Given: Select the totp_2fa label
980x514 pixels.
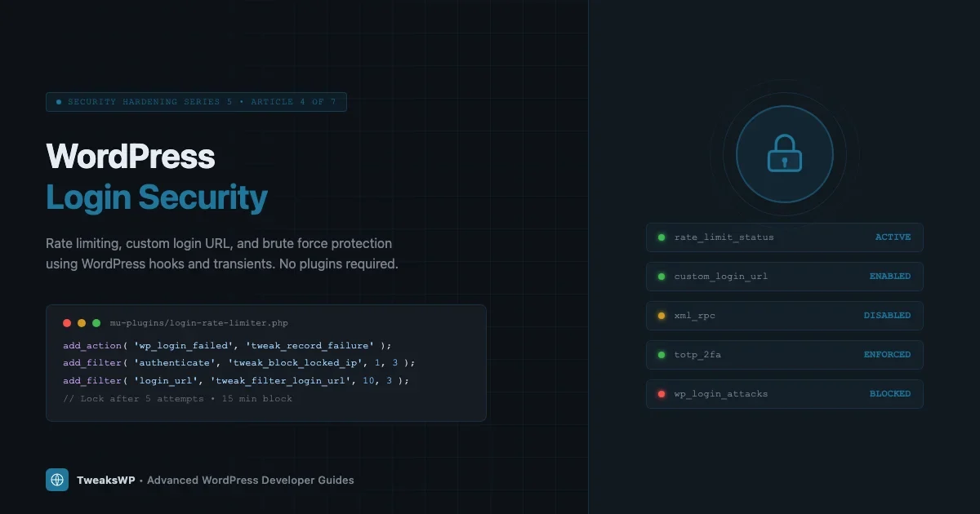Looking at the screenshot, I should 697,355.
